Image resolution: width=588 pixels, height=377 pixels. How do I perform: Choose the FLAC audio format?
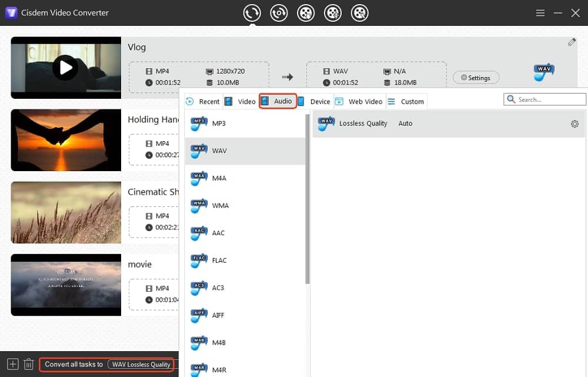pos(219,261)
